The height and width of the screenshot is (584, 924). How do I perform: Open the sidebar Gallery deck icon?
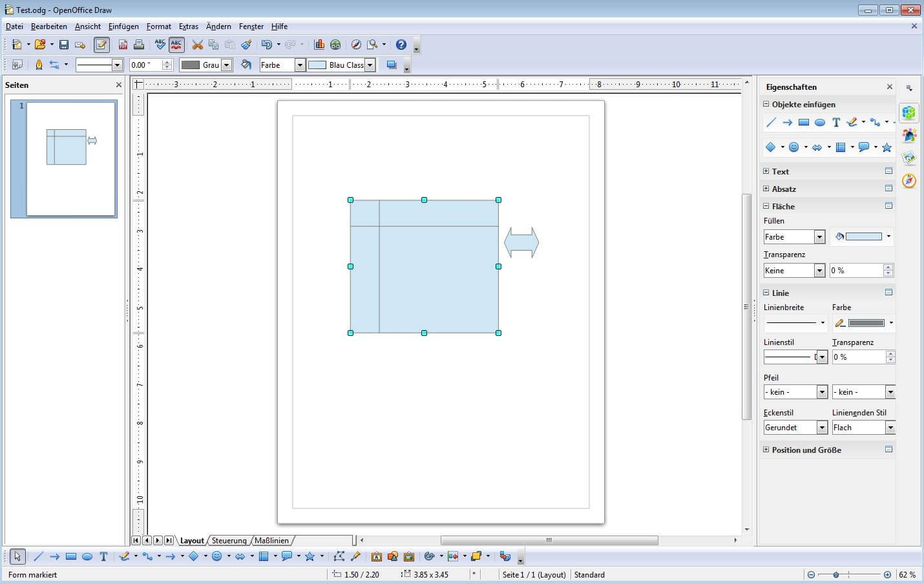tap(909, 158)
